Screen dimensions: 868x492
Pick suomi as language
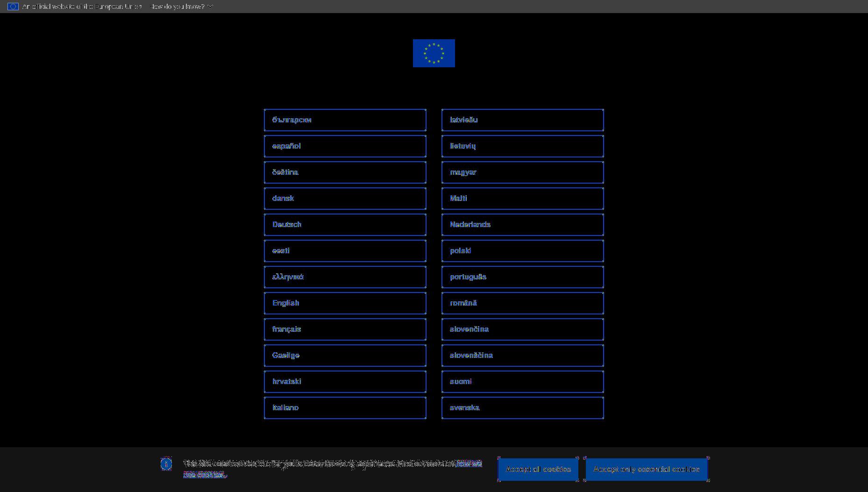(x=523, y=382)
